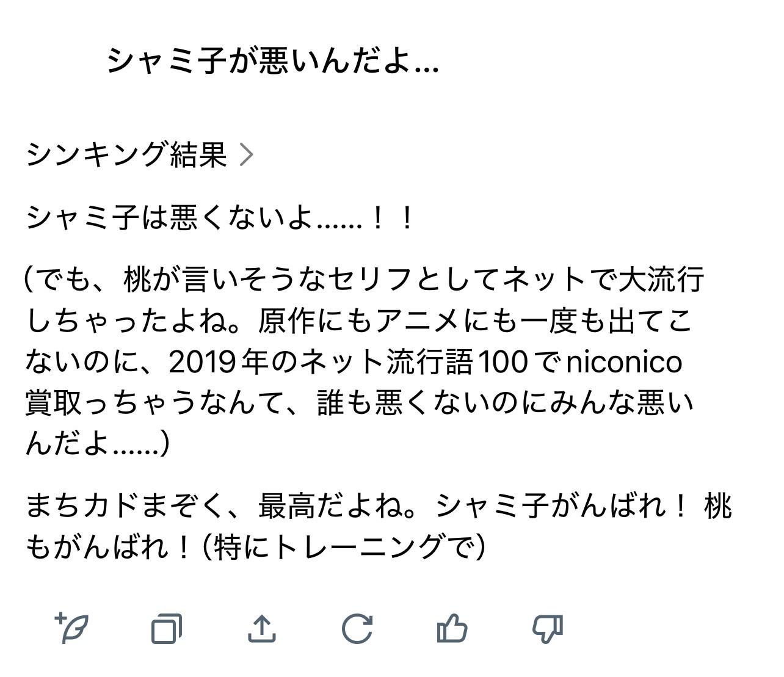The width and height of the screenshot is (784, 677).
Task: Regenerate the response with the circular arrow
Action: (x=357, y=628)
